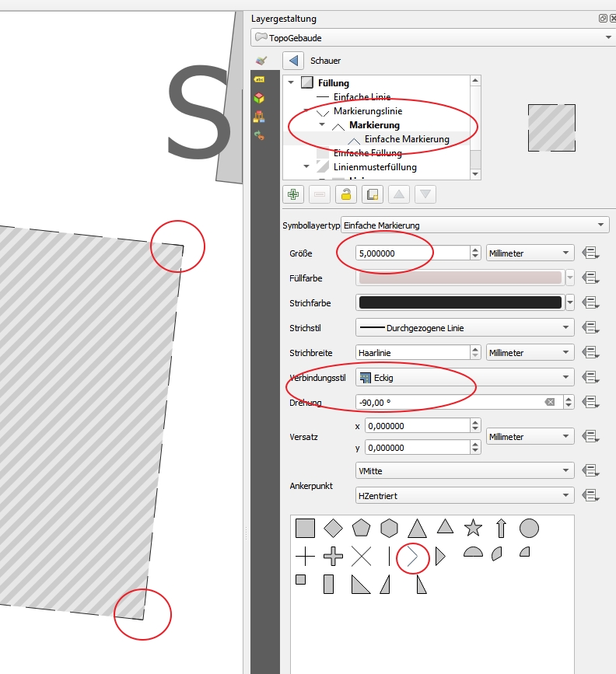The image size is (616, 674).
Task: Open the Größe unit Millimeter dropdown
Action: (x=530, y=253)
